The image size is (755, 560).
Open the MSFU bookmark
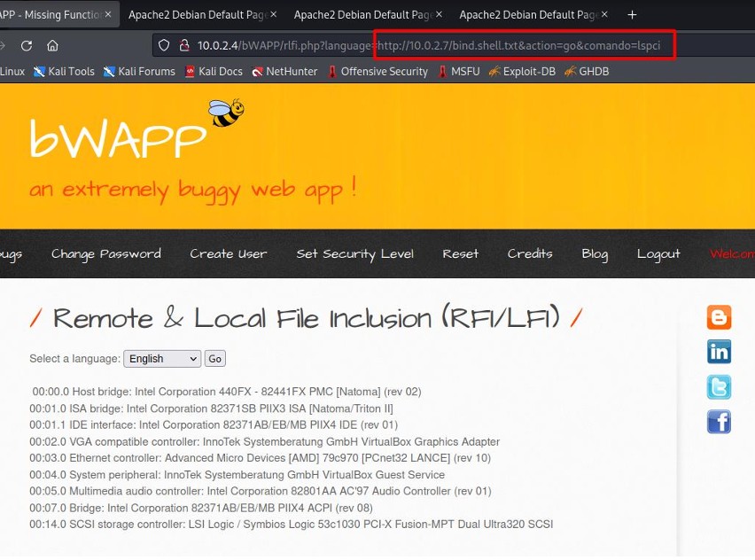pyautogui.click(x=459, y=72)
